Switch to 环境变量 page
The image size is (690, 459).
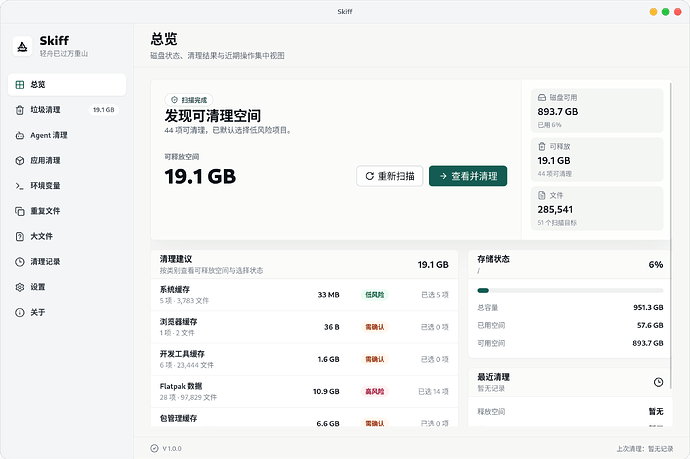(x=67, y=186)
